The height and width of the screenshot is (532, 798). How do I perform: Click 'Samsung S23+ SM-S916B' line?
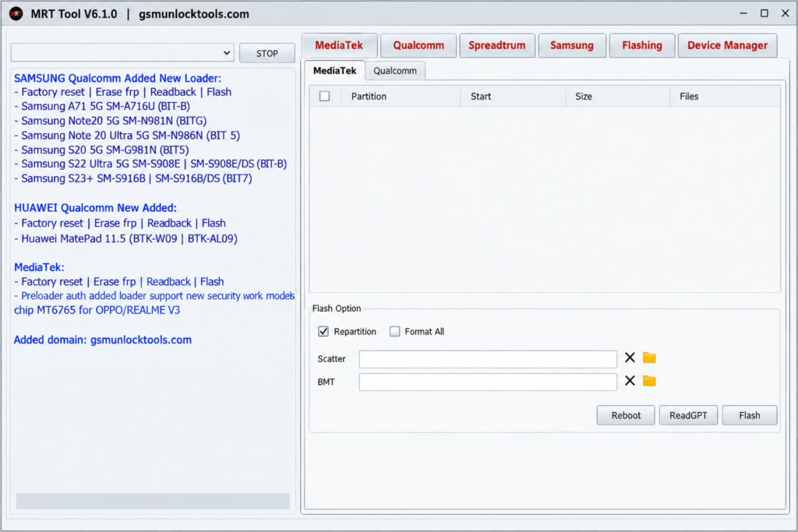[x=132, y=178]
